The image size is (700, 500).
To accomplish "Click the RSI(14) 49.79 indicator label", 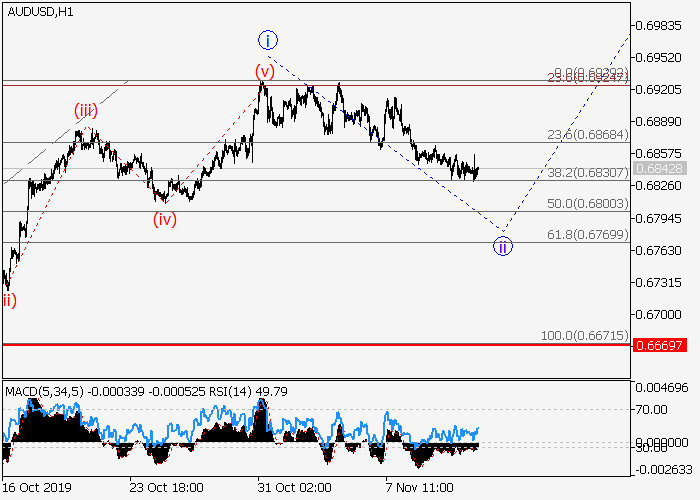I will point(254,391).
